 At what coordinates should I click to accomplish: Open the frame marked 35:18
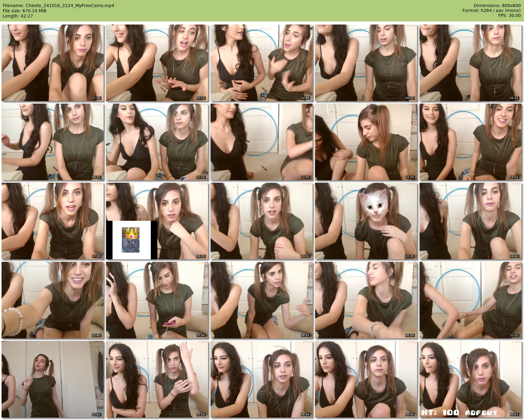tap(157, 379)
